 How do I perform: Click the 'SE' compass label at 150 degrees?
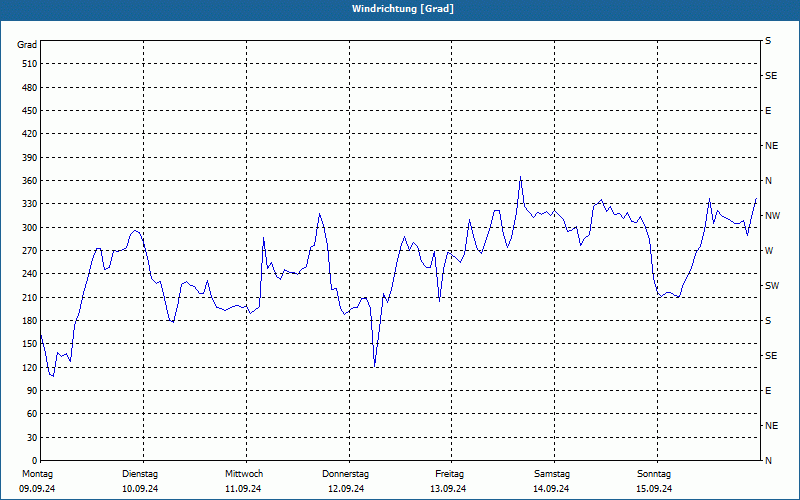pyautogui.click(x=771, y=356)
